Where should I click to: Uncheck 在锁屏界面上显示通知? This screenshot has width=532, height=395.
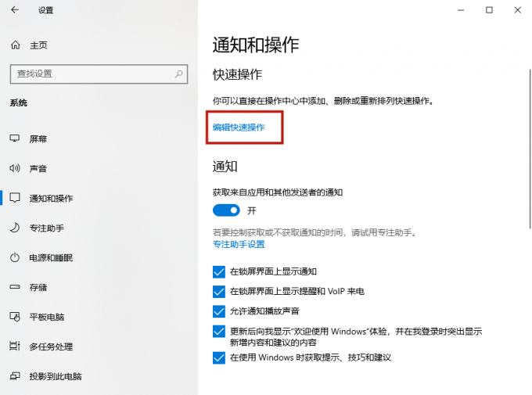[219, 272]
